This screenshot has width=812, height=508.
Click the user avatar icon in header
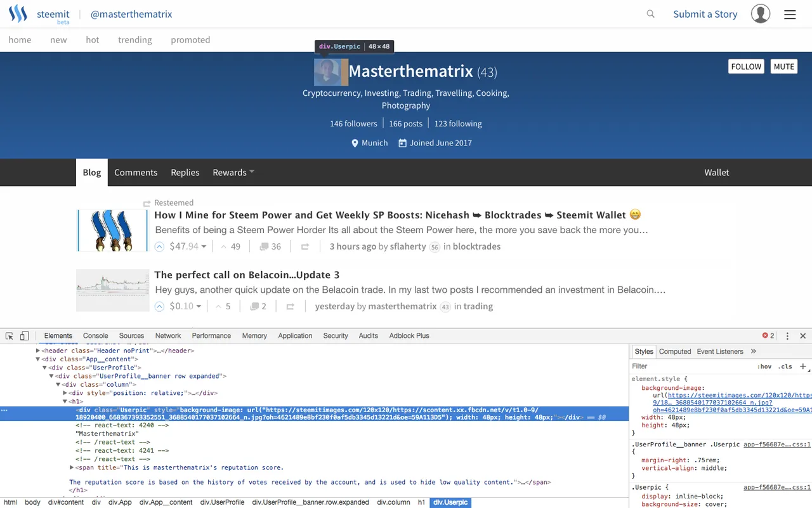pos(761,14)
